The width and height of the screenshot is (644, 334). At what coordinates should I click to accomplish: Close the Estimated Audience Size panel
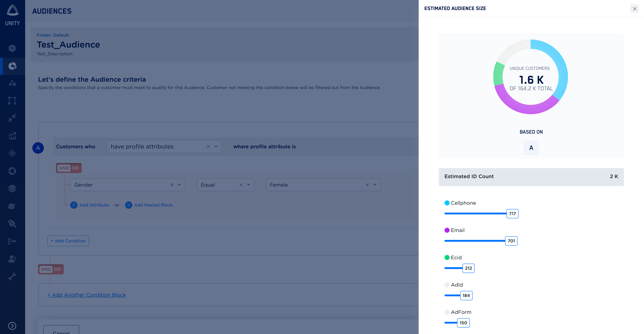[x=634, y=9]
